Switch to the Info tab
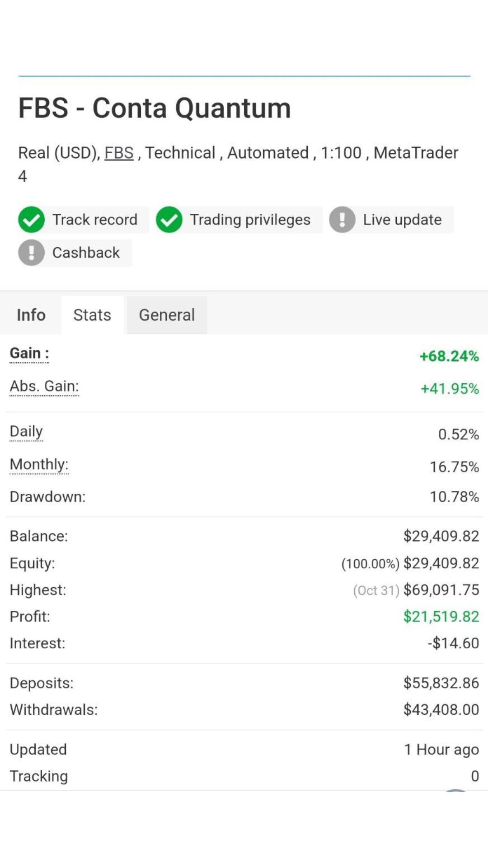This screenshot has height=868, width=488. [x=31, y=315]
